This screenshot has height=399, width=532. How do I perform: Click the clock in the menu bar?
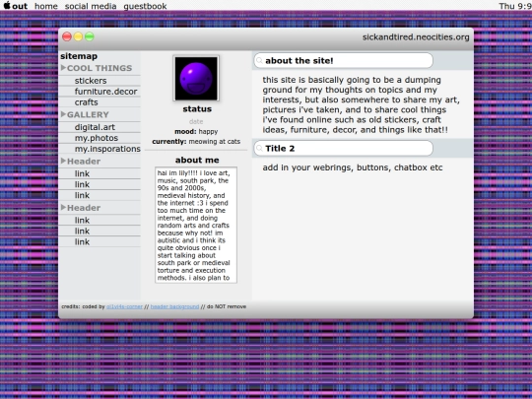(515, 6)
